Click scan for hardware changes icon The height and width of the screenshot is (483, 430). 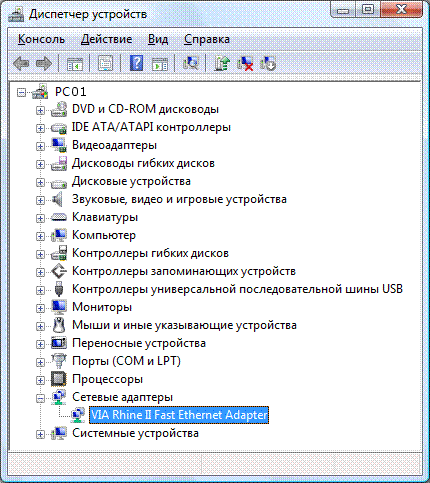point(191,63)
